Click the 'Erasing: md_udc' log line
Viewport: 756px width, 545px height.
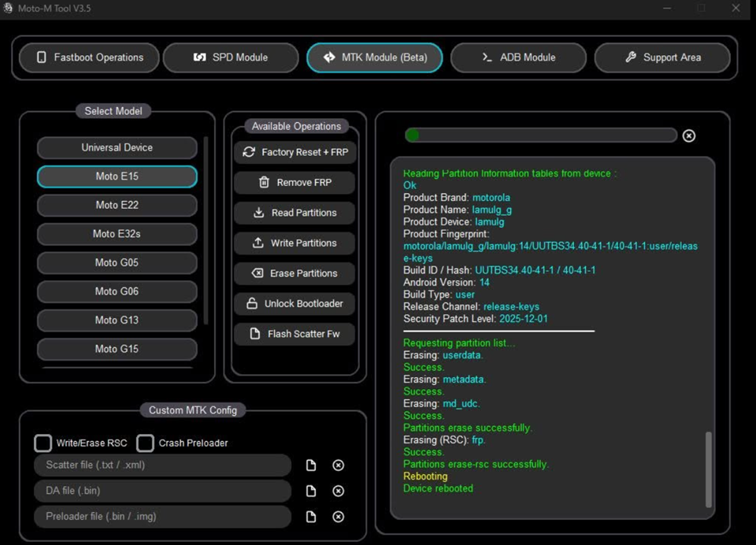click(x=442, y=404)
